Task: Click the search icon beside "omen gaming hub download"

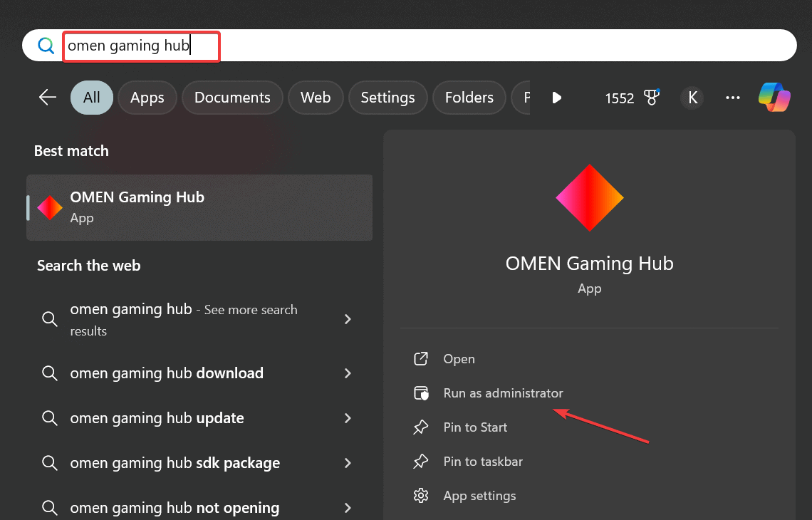Action: (x=50, y=373)
